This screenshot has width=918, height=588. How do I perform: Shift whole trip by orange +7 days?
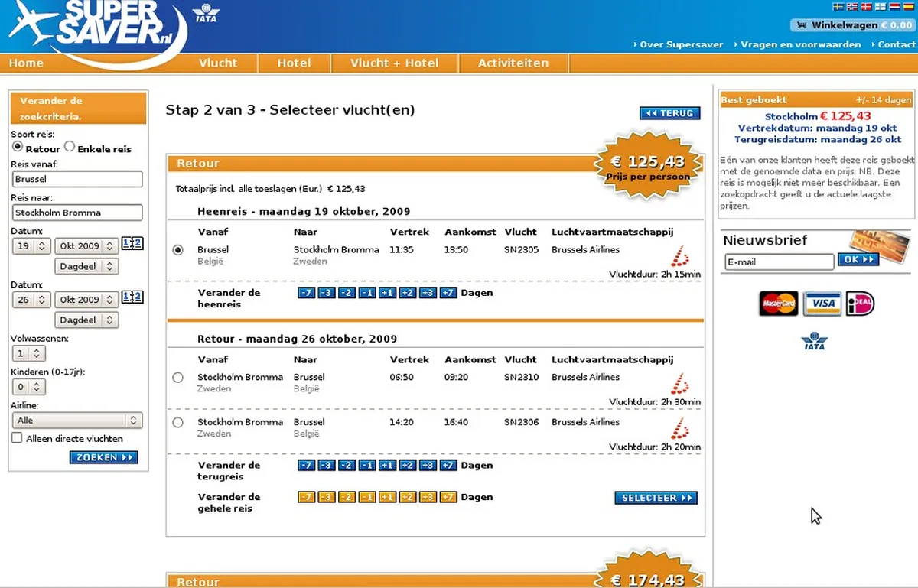pos(448,497)
